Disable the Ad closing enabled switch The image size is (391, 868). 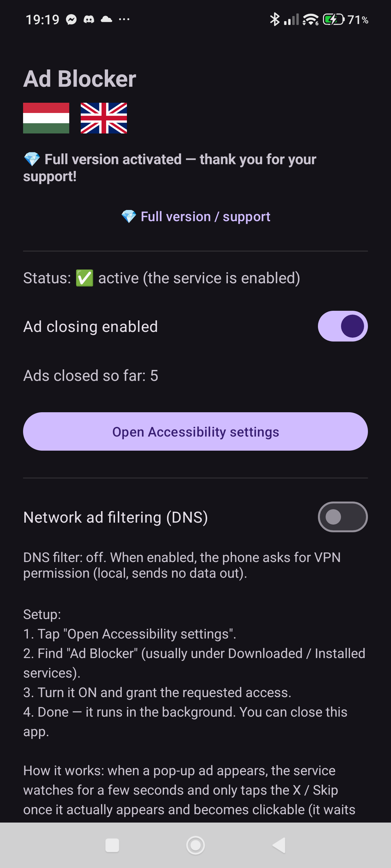(342, 326)
